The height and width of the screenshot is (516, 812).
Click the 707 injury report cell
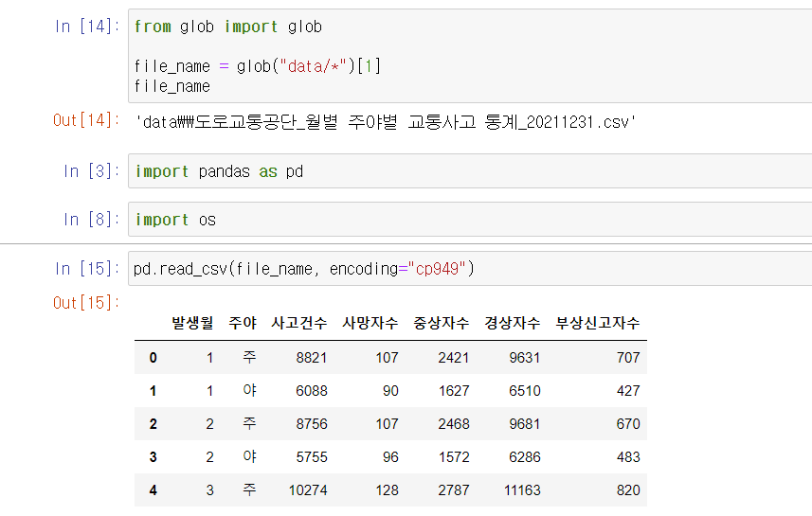628,358
